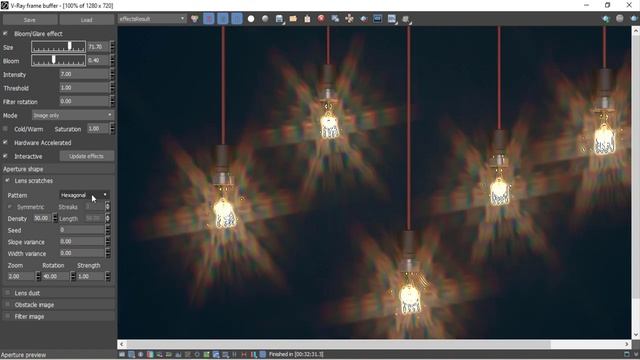The image size is (640, 360).
Task: Click the Seed value field
Action: [x=82, y=230]
